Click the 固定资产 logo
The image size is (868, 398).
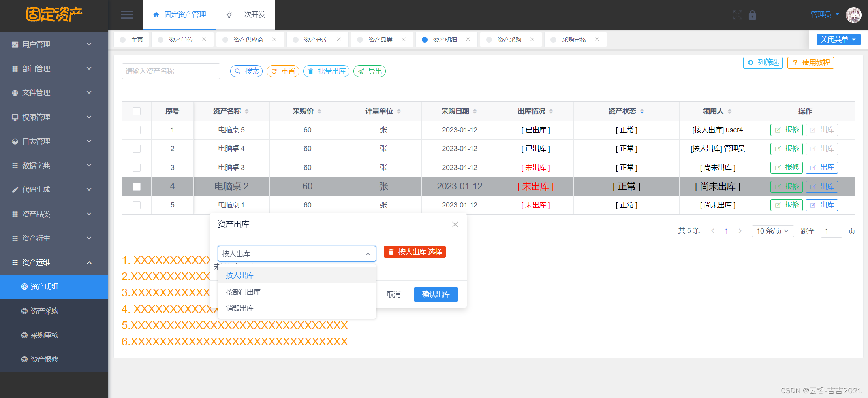tap(54, 14)
